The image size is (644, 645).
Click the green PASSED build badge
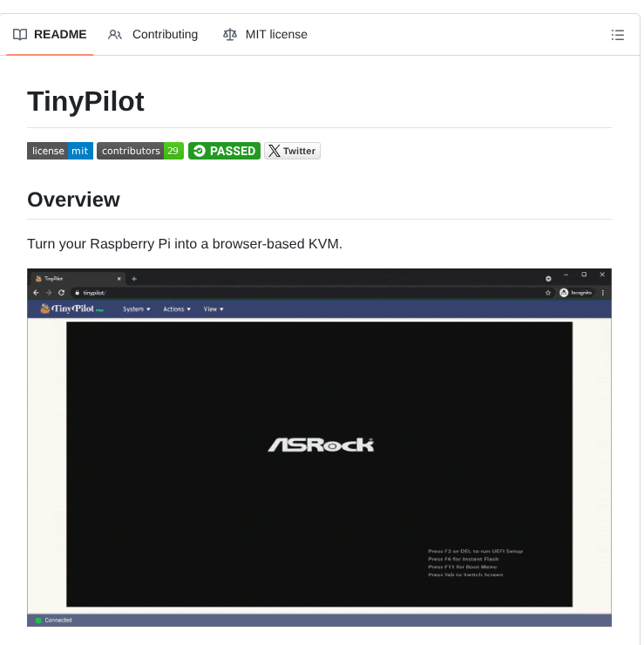224,151
